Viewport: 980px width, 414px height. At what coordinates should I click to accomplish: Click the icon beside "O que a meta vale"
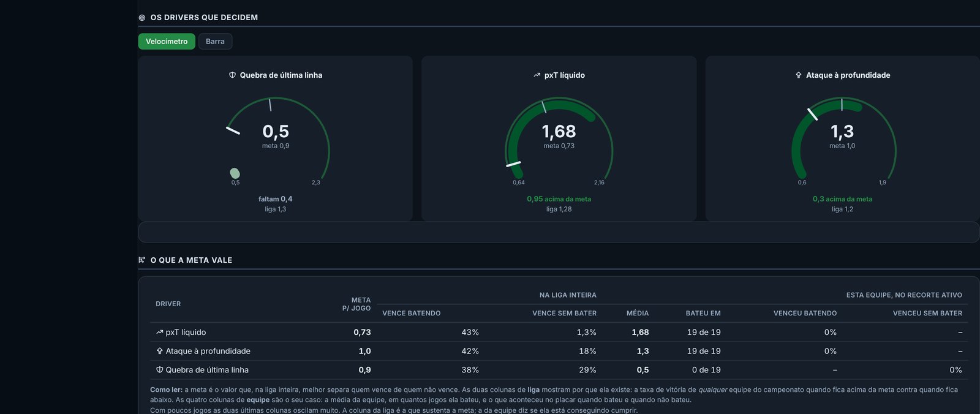[x=142, y=260]
